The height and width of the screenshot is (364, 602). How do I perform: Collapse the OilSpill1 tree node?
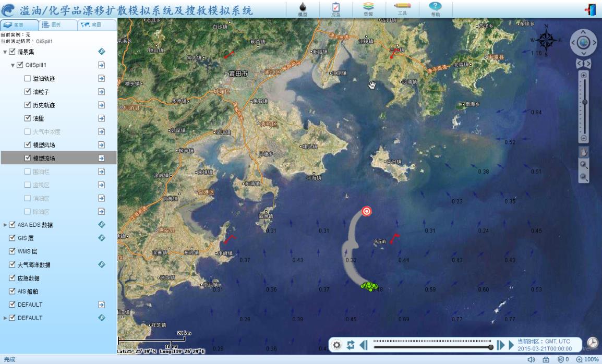point(13,65)
